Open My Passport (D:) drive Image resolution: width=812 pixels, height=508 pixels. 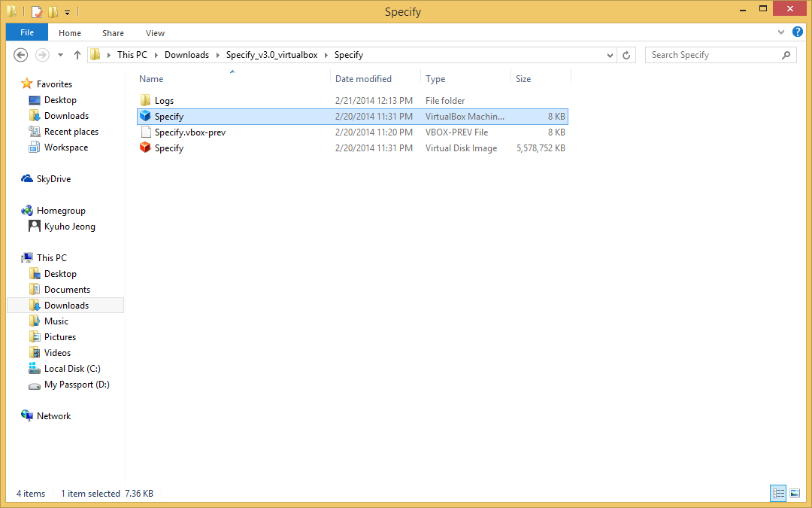[77, 385]
